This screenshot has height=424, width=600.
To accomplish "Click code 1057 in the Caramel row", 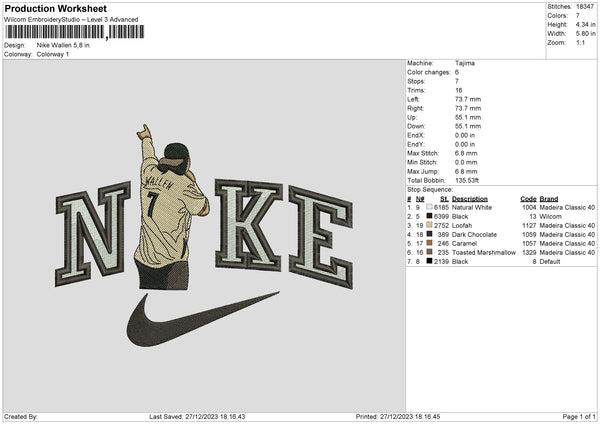I will point(529,243).
